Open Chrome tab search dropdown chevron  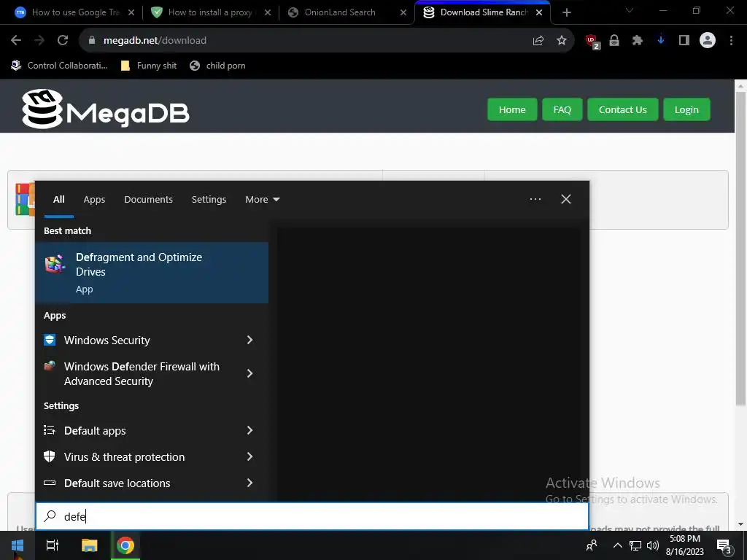[630, 10]
